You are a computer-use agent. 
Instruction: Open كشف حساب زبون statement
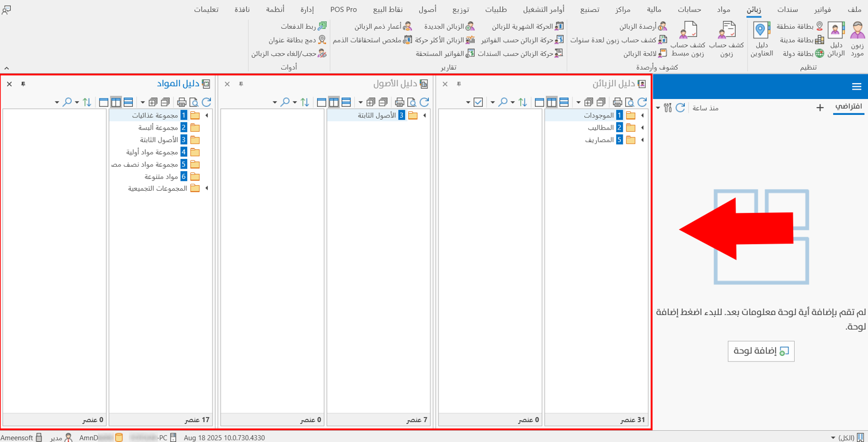726,39
